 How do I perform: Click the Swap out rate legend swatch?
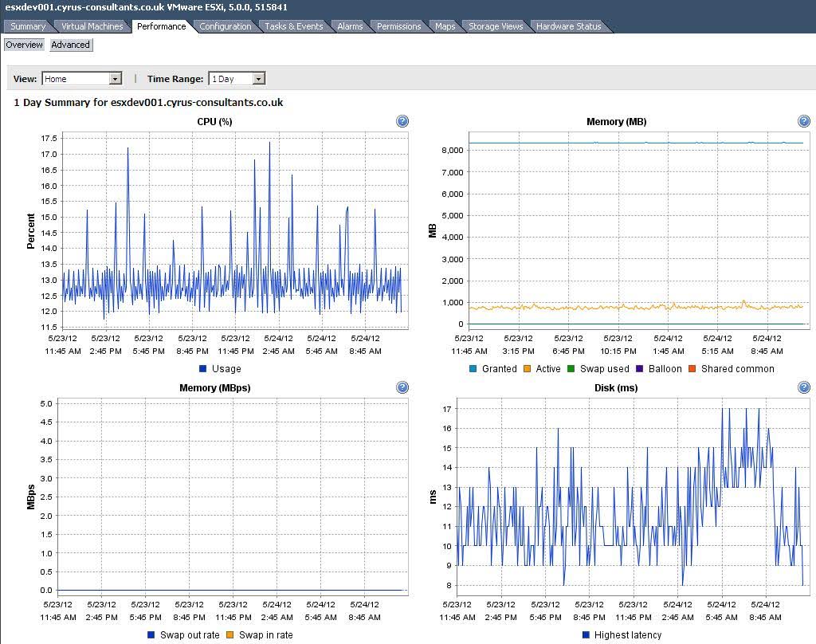point(151,634)
